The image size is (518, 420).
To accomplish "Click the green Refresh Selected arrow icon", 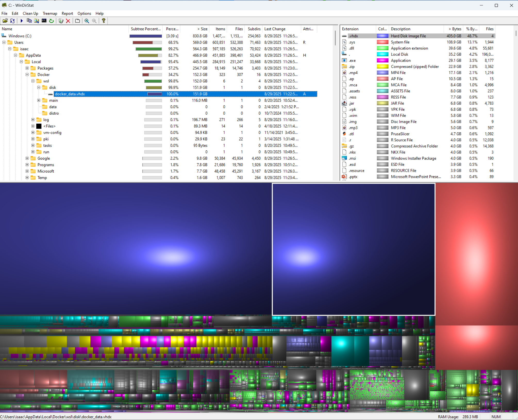I will coord(52,21).
